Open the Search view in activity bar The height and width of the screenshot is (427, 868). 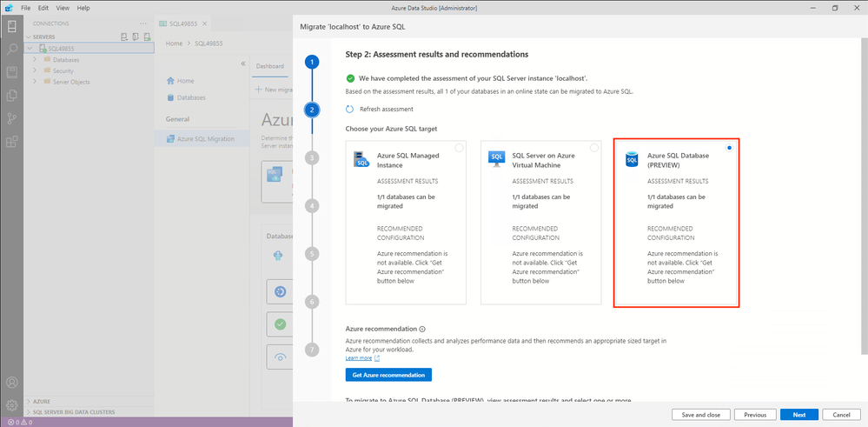[11, 50]
